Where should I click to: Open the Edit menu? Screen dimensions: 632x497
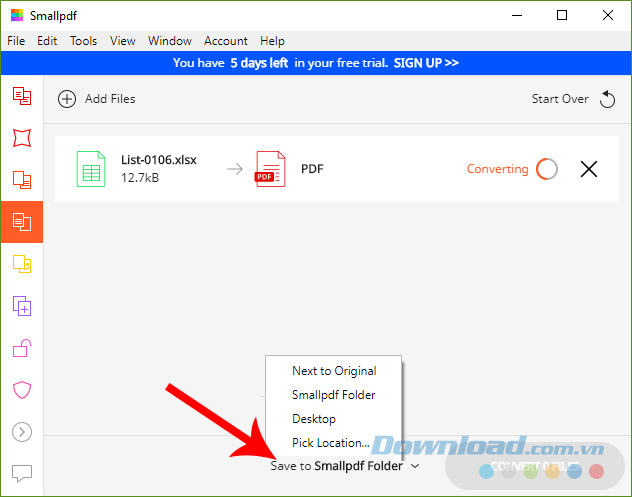click(x=47, y=41)
